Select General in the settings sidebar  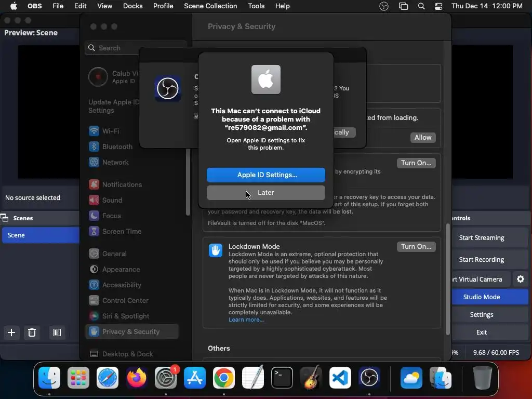(x=132, y=254)
